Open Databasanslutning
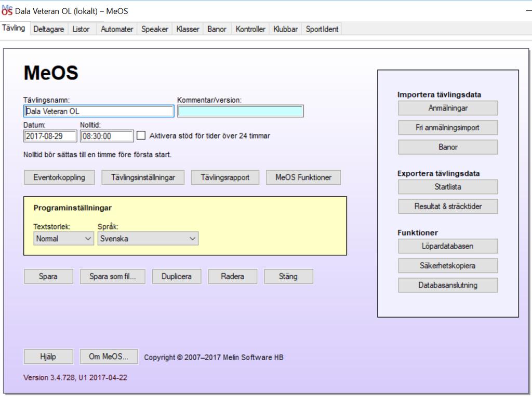The height and width of the screenshot is (397, 532). click(448, 285)
